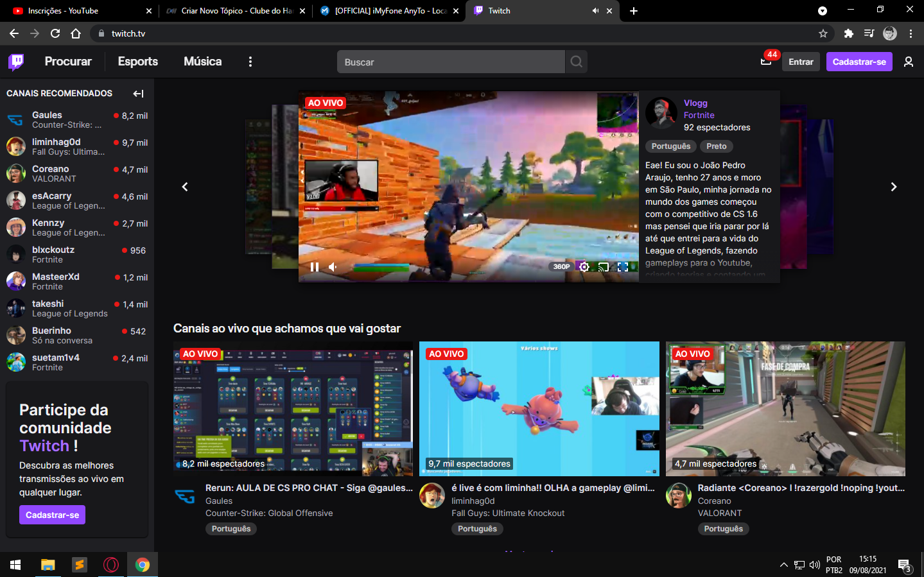The height and width of the screenshot is (577, 924).
Task: Click the purple Cadastrar-se button in the navbar
Action: tap(859, 62)
